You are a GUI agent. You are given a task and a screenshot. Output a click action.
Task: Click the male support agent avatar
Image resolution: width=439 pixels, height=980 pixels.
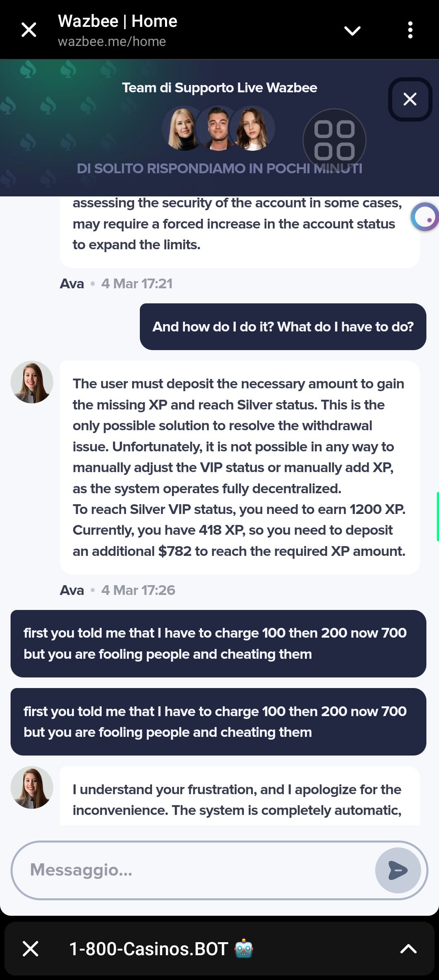coord(217,128)
